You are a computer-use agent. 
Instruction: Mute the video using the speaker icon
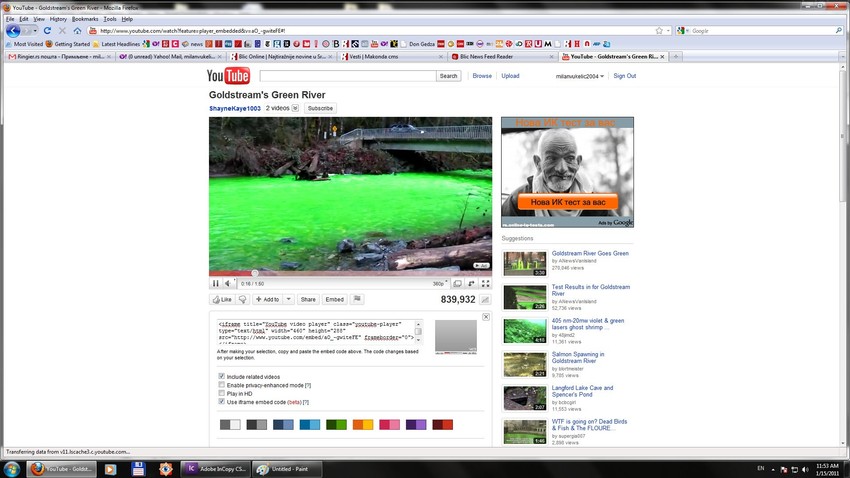coord(229,284)
